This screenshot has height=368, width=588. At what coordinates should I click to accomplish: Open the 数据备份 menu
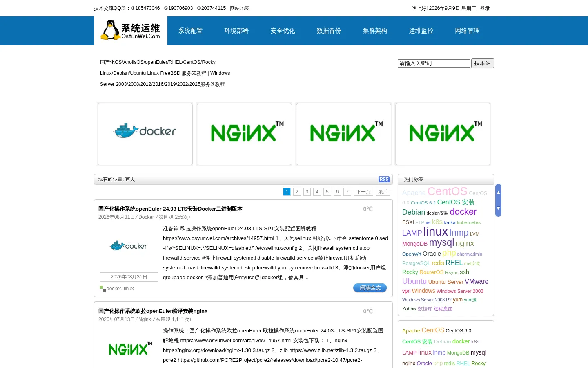pos(329,31)
